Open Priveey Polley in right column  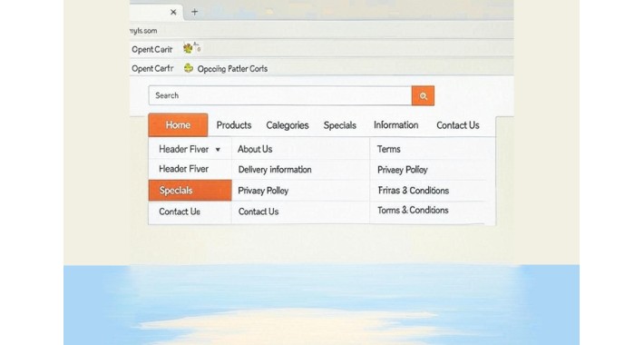[x=403, y=170]
